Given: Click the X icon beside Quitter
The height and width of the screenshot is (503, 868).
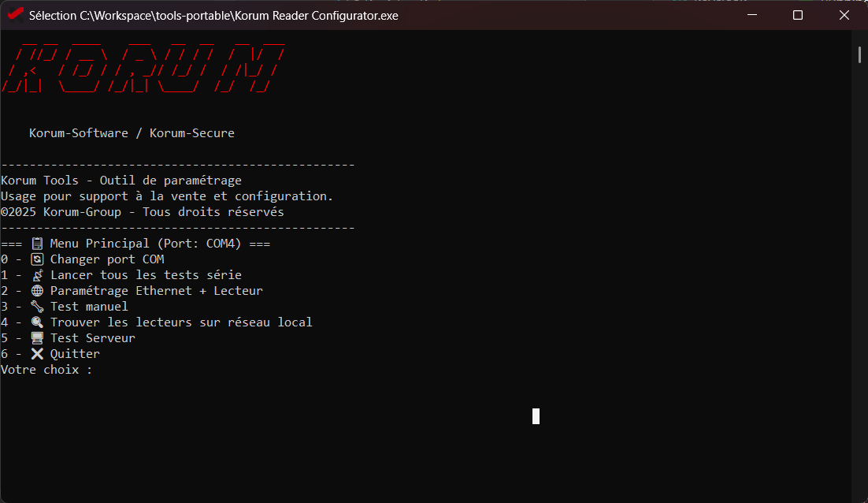Looking at the screenshot, I should click(x=37, y=353).
